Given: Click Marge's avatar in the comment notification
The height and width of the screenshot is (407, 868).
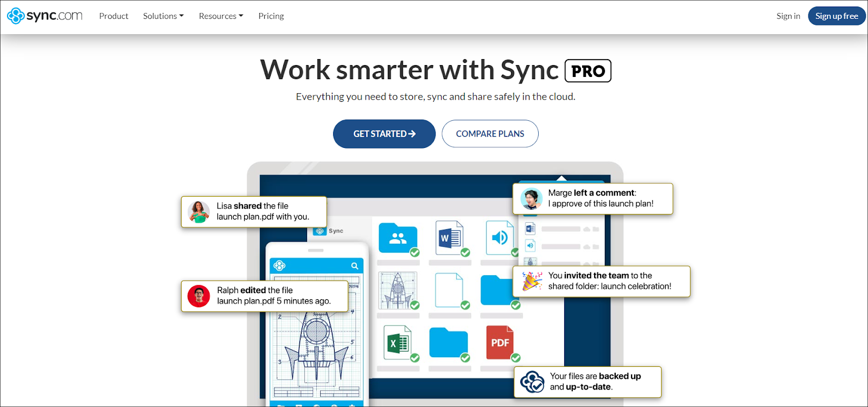Looking at the screenshot, I should tap(532, 199).
